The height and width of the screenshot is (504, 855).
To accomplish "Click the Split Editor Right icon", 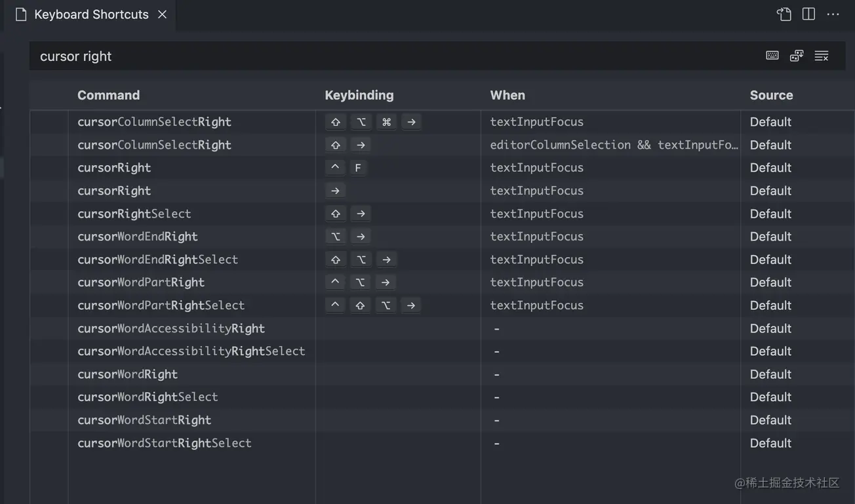I will (x=808, y=14).
